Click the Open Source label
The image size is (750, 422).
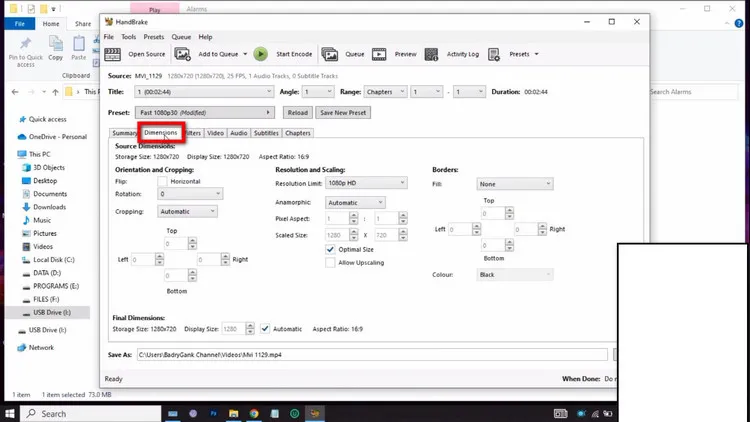[146, 54]
